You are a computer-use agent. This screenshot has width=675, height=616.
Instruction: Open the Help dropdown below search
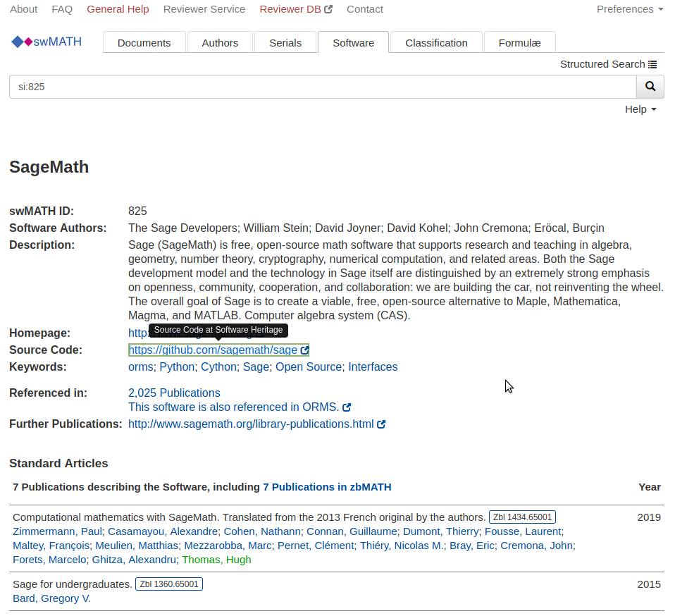pyautogui.click(x=640, y=109)
